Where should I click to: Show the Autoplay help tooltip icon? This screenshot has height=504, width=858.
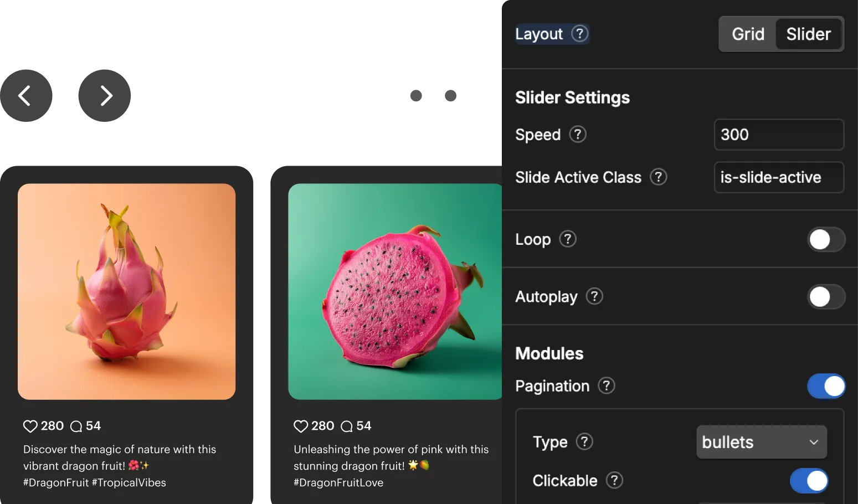click(594, 296)
